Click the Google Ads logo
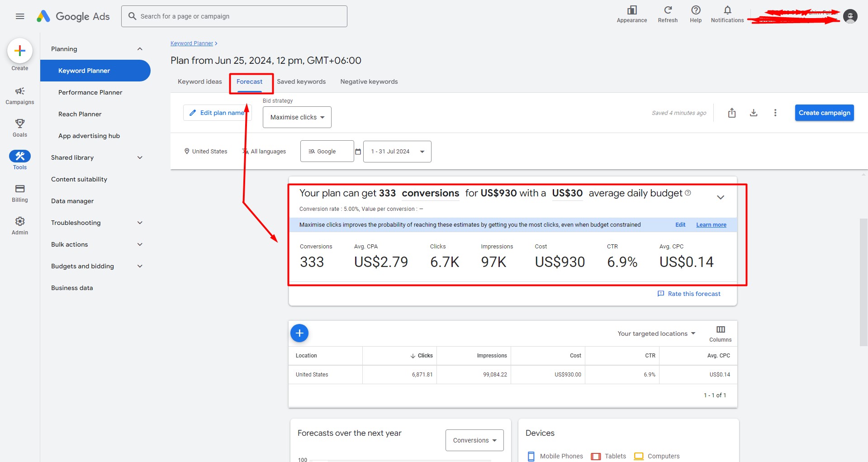 click(x=73, y=16)
